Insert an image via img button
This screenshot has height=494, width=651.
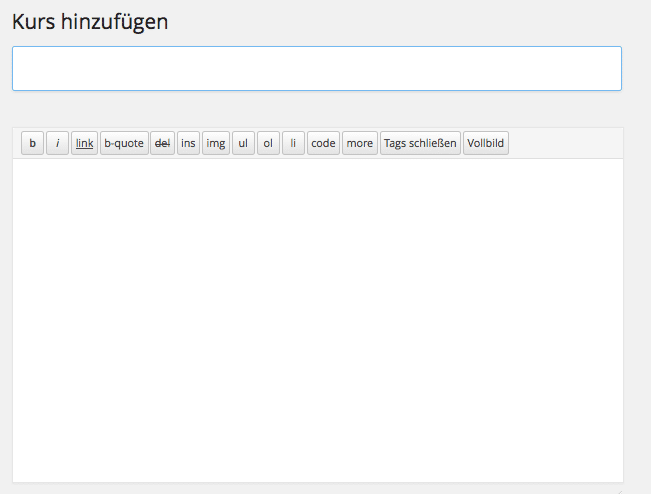216,143
